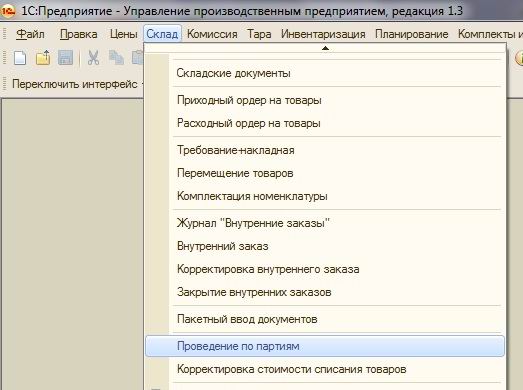Image resolution: width=523 pixels, height=390 pixels.
Task: Select Комплектация номенклатуры entry
Action: coord(325,196)
